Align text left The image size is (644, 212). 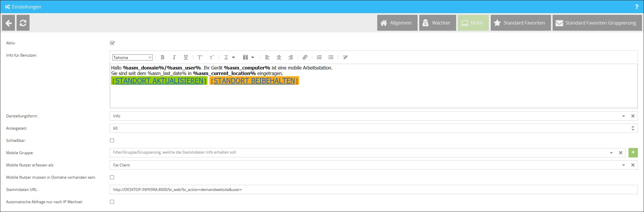pos(267,57)
